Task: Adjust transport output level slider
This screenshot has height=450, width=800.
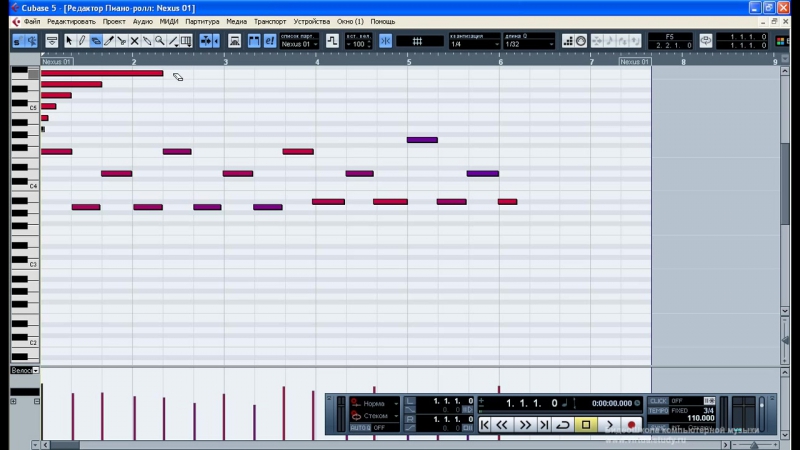Action: coord(761,413)
